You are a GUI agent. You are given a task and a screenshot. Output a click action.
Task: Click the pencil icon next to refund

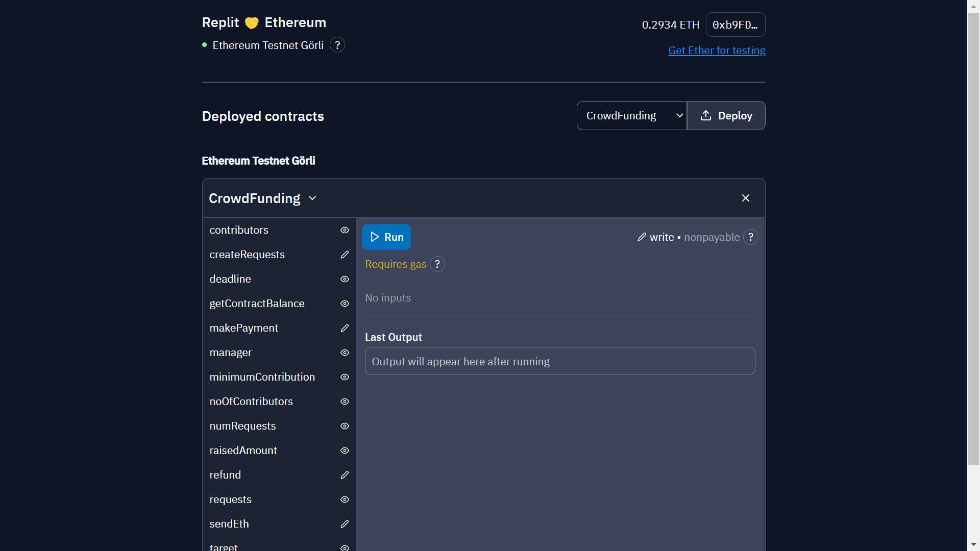tap(345, 475)
